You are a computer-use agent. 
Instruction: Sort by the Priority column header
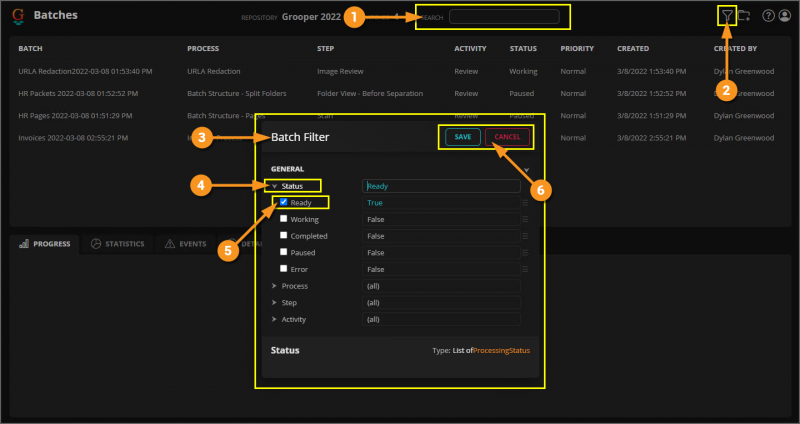pos(577,48)
